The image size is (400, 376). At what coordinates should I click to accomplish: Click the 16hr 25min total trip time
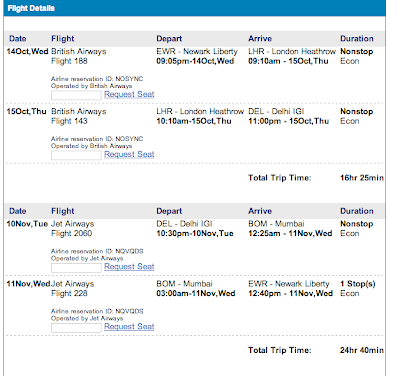362,178
